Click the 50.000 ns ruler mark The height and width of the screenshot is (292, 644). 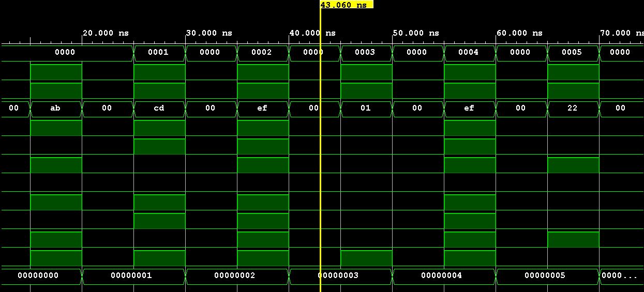tap(416, 33)
